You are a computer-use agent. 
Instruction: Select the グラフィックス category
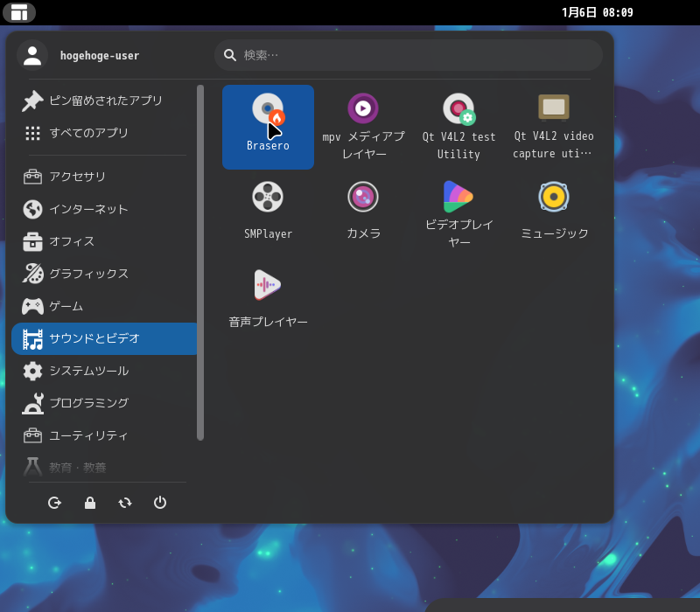click(x=104, y=274)
